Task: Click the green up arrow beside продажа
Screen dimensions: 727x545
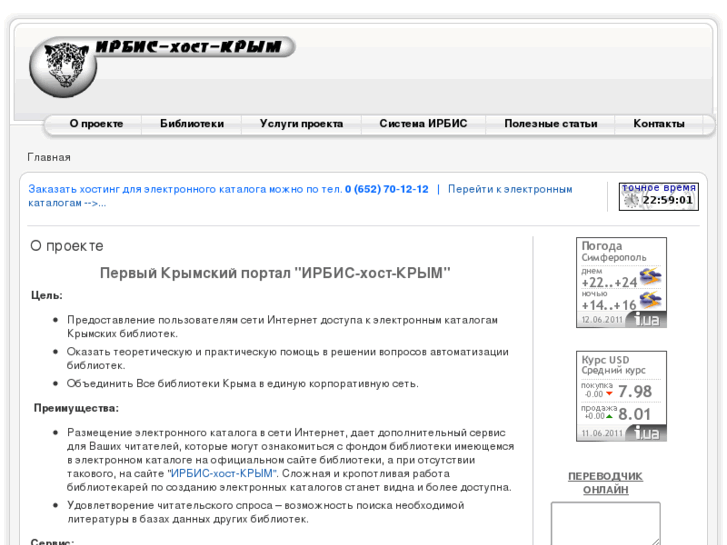Action: tap(609, 416)
